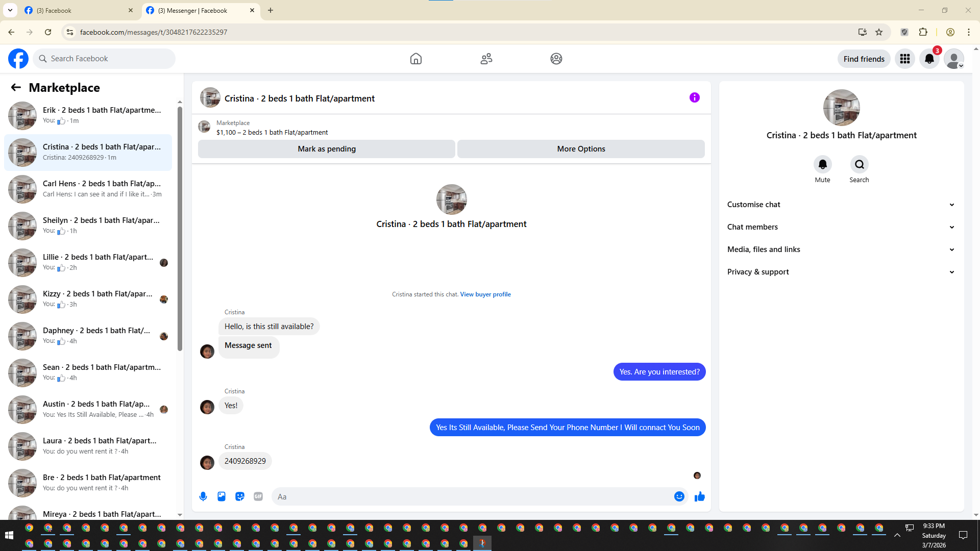Open the Lillie conversation

coord(88,263)
